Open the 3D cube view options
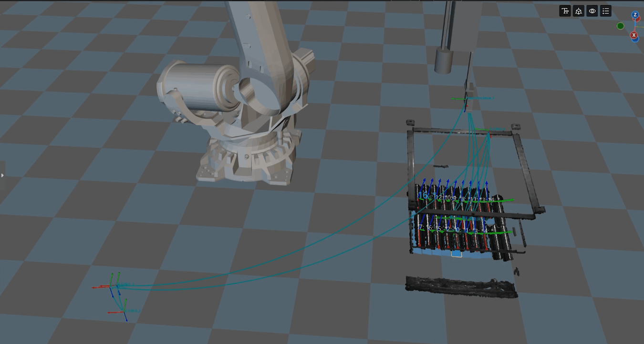The height and width of the screenshot is (344, 644). click(579, 11)
